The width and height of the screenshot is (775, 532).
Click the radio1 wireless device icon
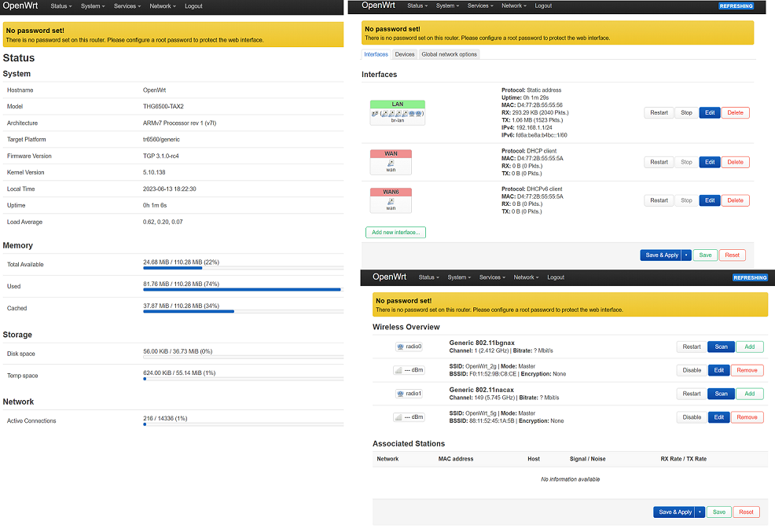[410, 394]
